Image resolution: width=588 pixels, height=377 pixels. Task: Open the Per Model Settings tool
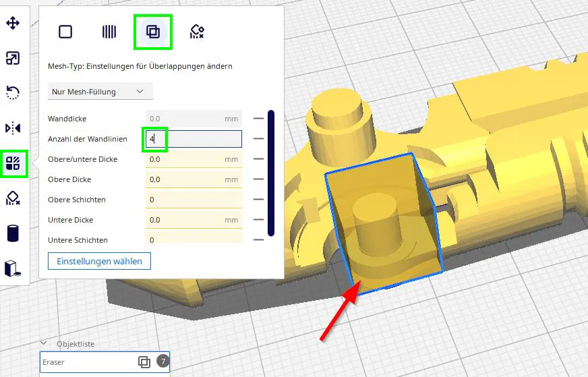(13, 164)
